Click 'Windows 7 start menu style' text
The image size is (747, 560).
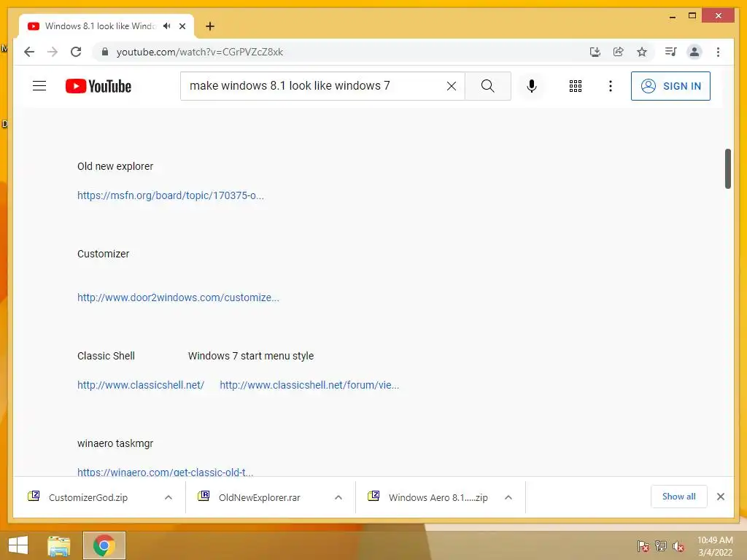(x=251, y=356)
